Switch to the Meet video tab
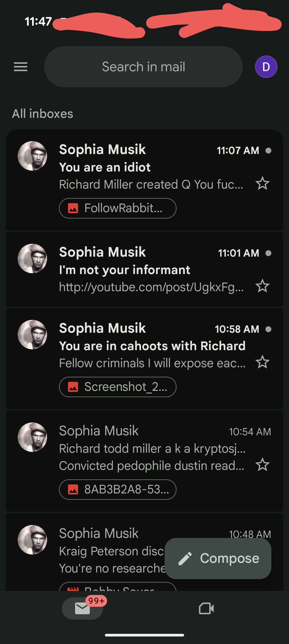289x644 pixels. tap(206, 608)
